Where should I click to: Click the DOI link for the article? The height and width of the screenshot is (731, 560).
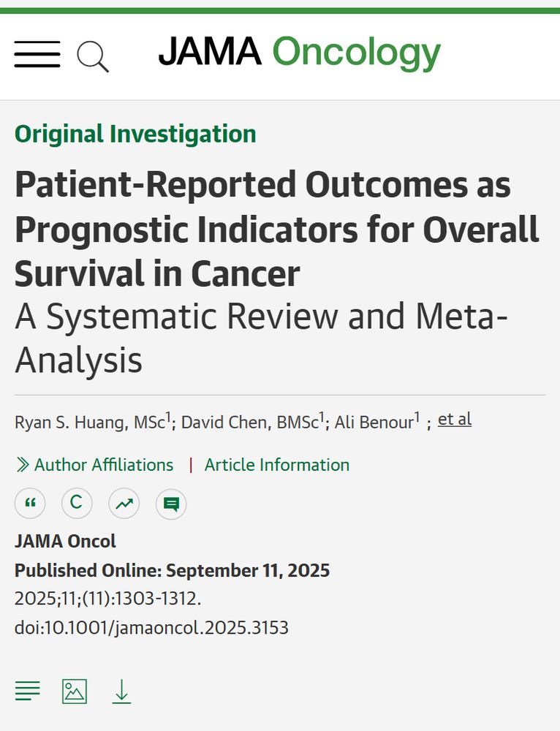point(151,627)
